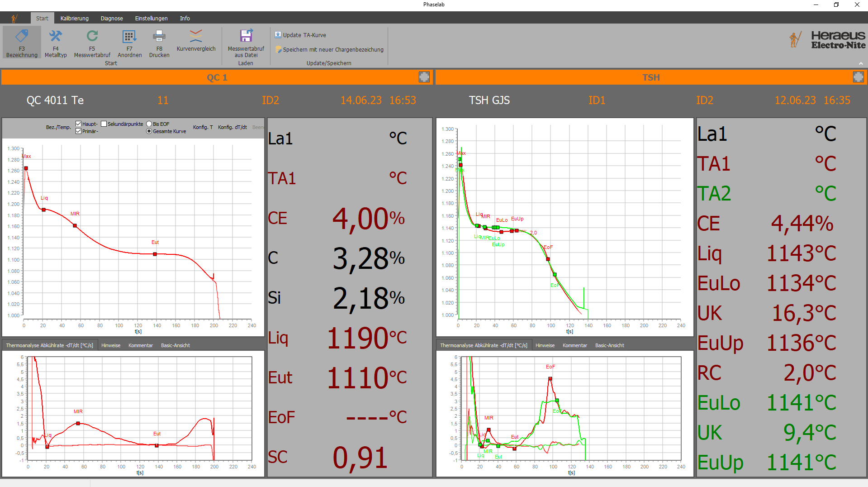Viewport: 868px width, 487px height.
Task: Uncheck the Haupt- checkbox
Action: 79,124
